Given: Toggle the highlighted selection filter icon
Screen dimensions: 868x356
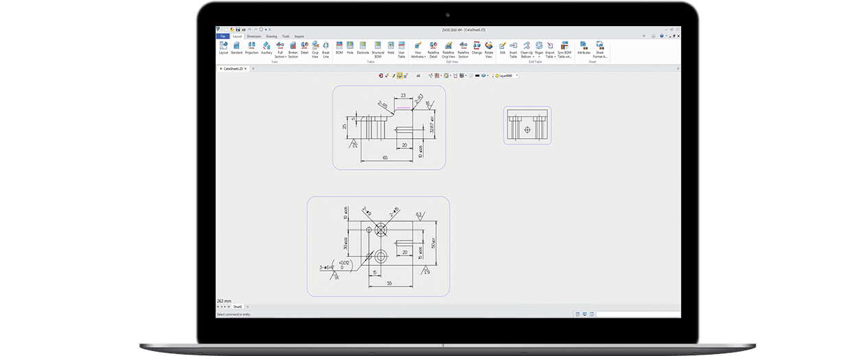Looking at the screenshot, I should point(400,76).
